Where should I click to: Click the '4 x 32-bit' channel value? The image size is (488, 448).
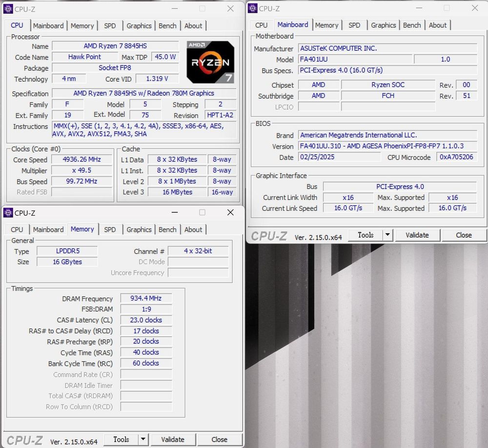[198, 251]
